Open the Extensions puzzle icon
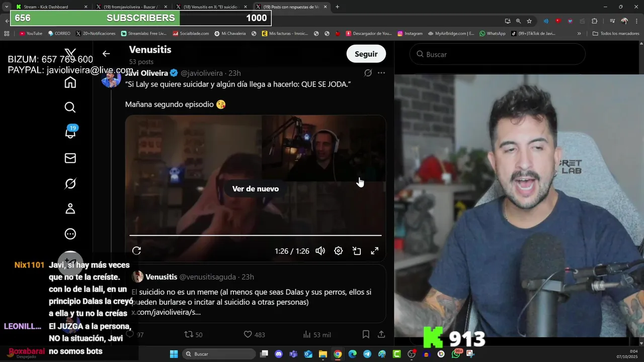This screenshot has width=644, height=362. coord(595,21)
